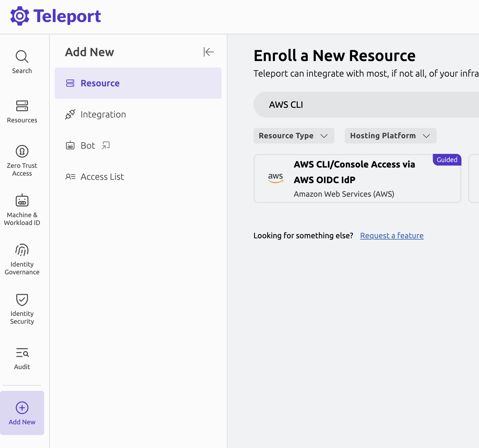The height and width of the screenshot is (448, 479).
Task: Open the Bot menu entry
Action: coord(87,145)
